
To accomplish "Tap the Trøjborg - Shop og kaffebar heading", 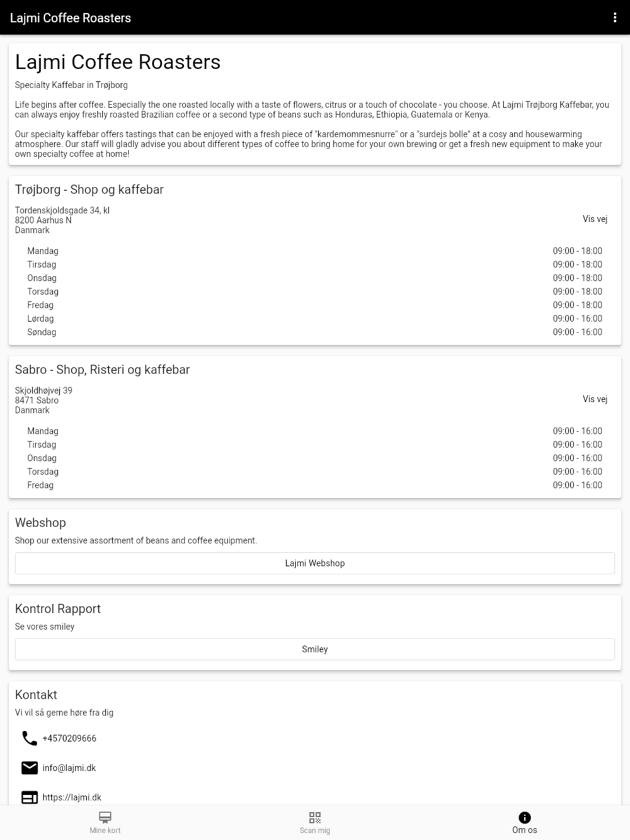I will (x=89, y=190).
